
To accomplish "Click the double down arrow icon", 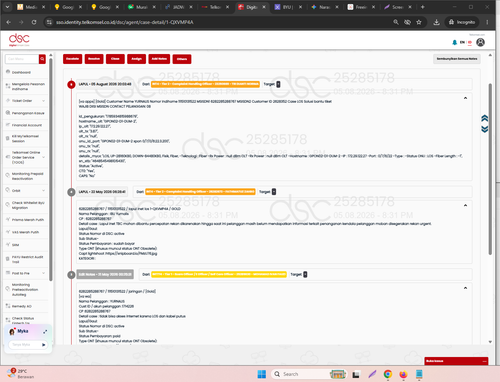I will pos(485,129).
